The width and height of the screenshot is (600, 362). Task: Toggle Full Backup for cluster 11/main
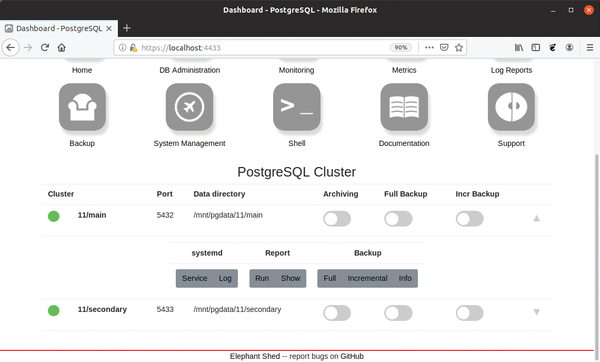point(398,219)
